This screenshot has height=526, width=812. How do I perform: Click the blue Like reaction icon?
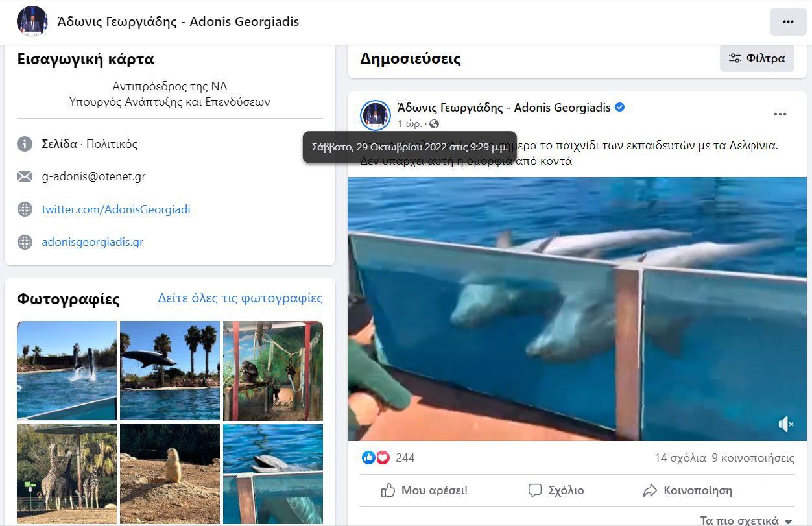[x=368, y=458]
